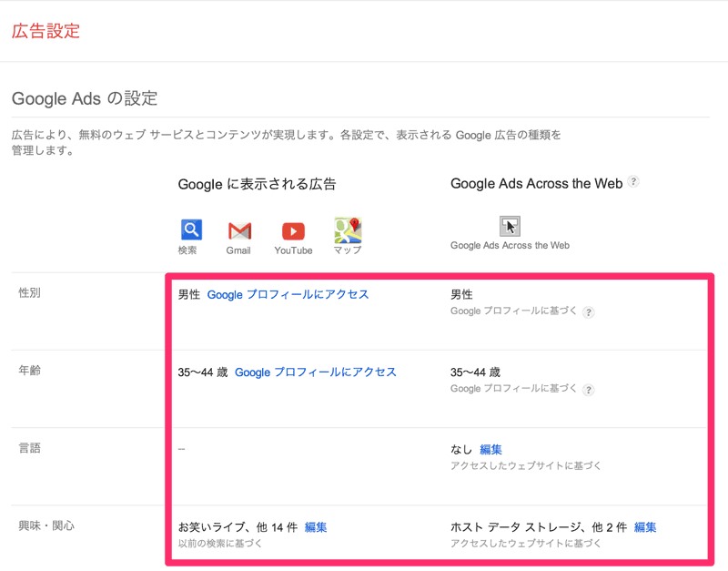Edit お笑いライブ interests via 編集
The height and width of the screenshot is (571, 728).
point(316,526)
